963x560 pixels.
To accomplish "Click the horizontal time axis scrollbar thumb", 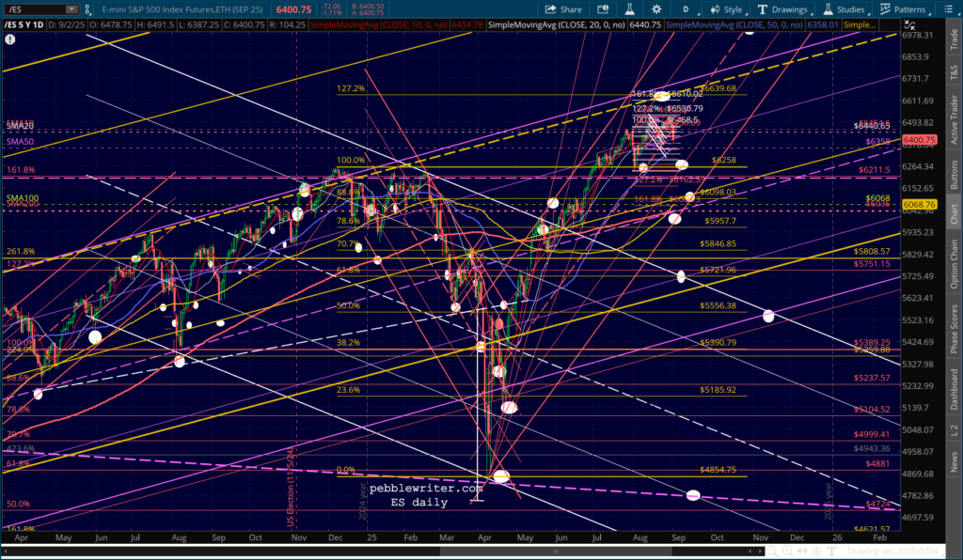I will click(x=556, y=552).
